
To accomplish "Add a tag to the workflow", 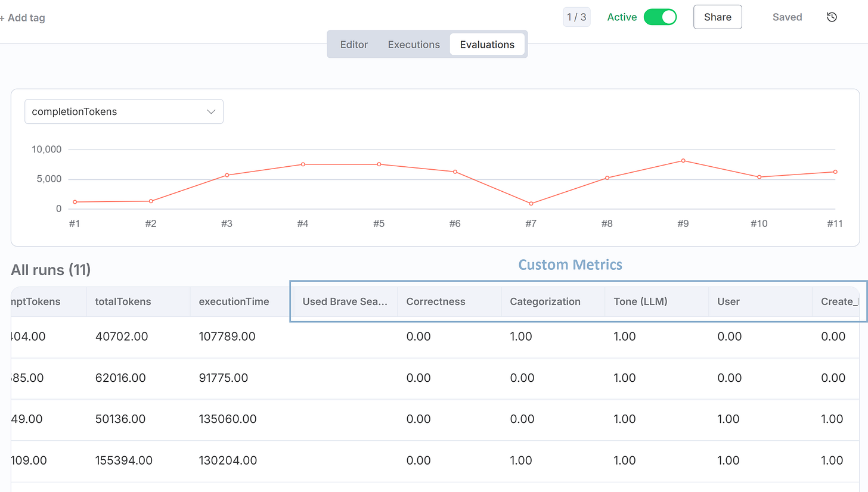I will (22, 17).
